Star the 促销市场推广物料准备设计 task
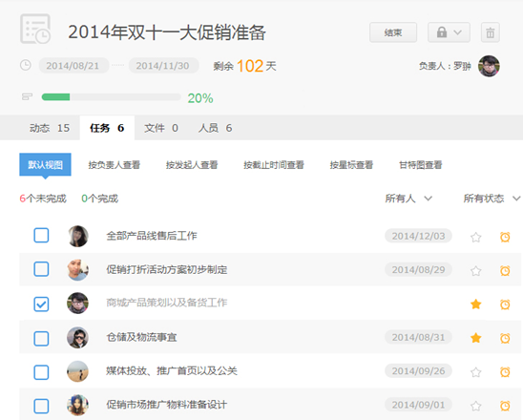The width and height of the screenshot is (523, 420). pyautogui.click(x=475, y=406)
